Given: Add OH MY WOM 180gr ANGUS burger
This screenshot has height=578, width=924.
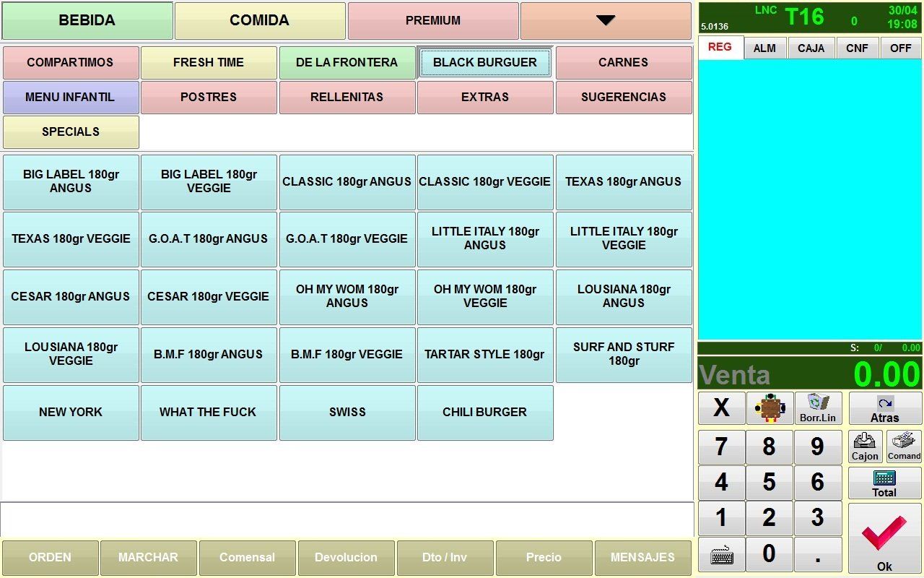Looking at the screenshot, I should pyautogui.click(x=347, y=297).
